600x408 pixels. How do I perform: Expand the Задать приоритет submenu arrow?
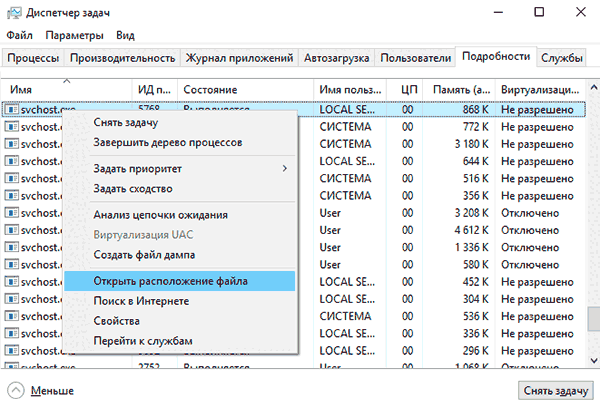click(x=284, y=168)
